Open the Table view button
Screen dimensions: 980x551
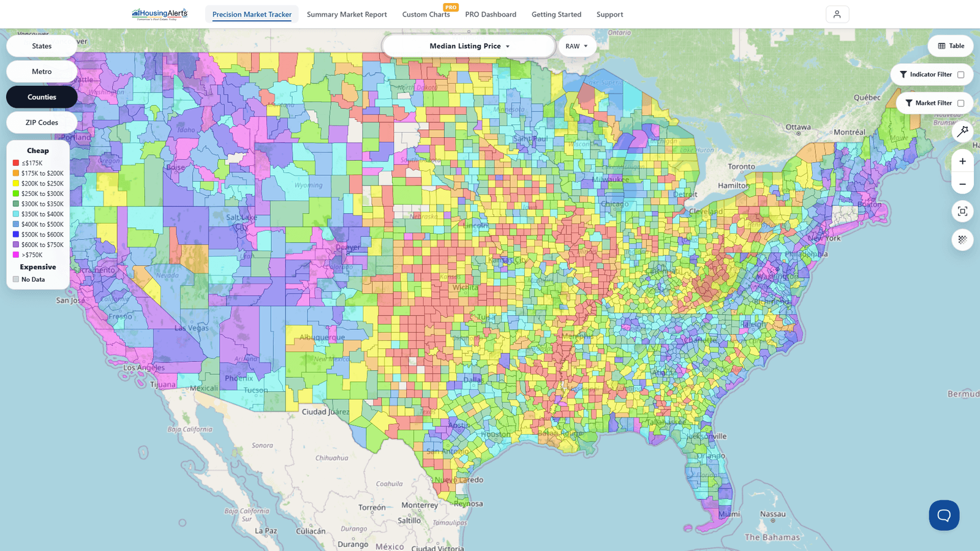951,46
